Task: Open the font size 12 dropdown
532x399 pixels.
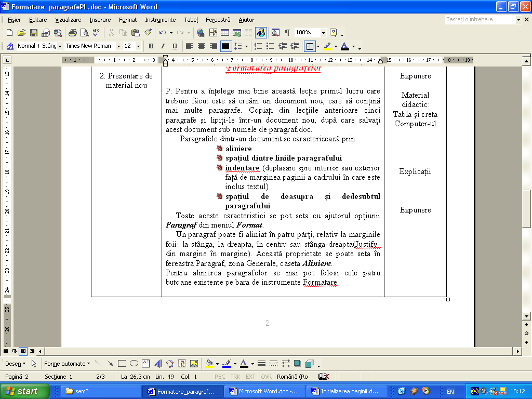Action: [x=138, y=46]
